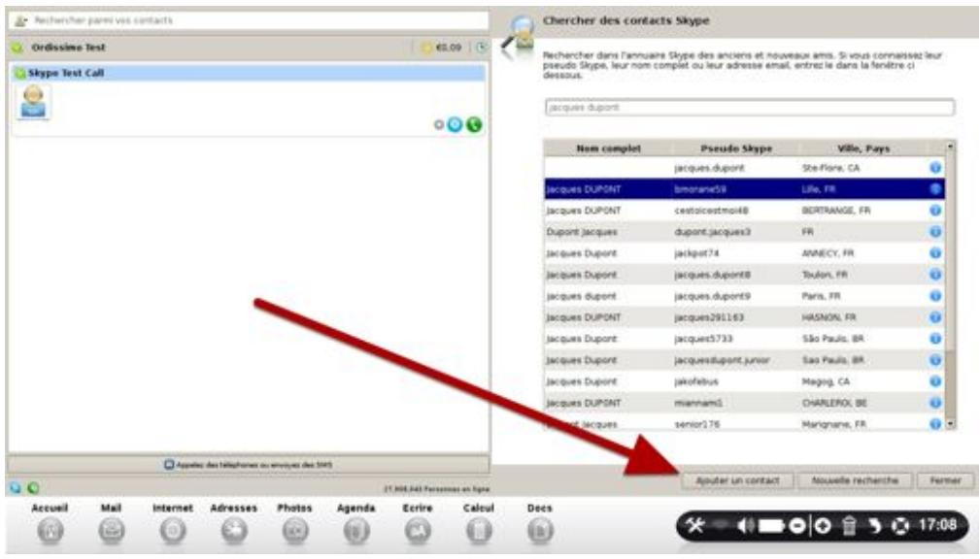Show profile info for jacques.dupont8 row
The height and width of the screenshot is (559, 980).
pyautogui.click(x=935, y=275)
